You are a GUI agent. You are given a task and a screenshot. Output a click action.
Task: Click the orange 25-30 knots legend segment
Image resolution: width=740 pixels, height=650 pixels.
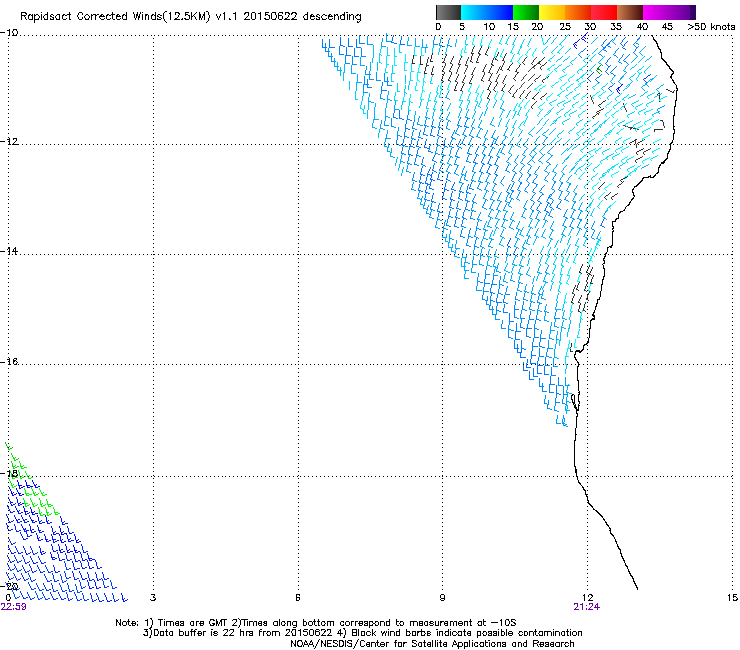[578, 12]
